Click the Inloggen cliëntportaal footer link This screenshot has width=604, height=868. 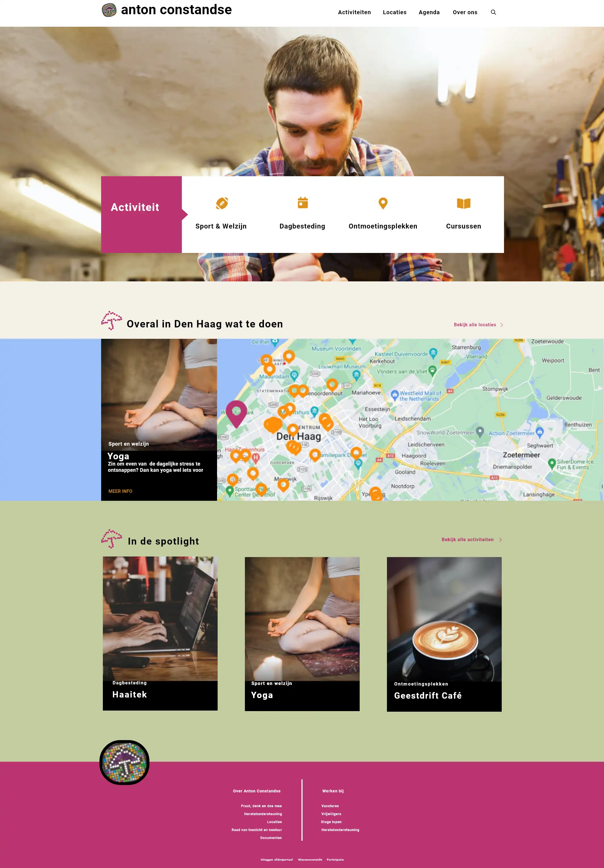pos(276,859)
